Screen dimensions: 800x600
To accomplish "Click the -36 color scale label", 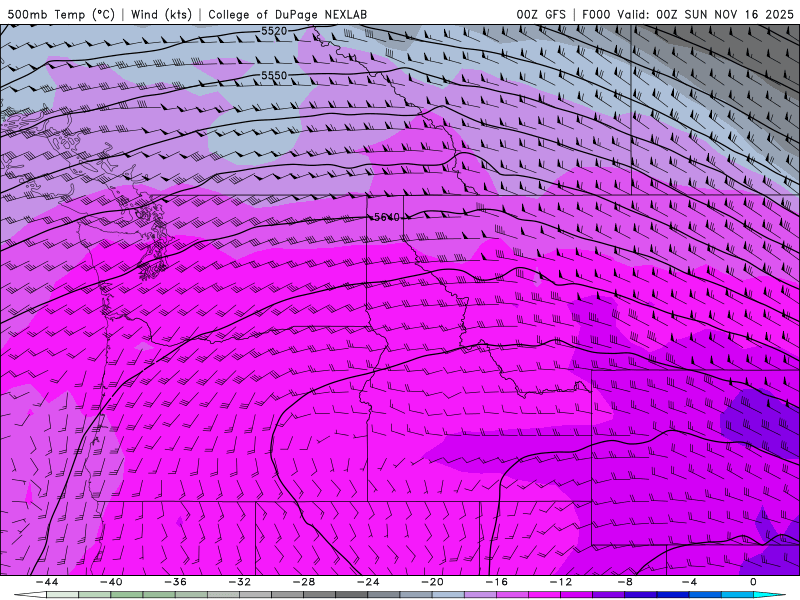I will pos(176,582).
